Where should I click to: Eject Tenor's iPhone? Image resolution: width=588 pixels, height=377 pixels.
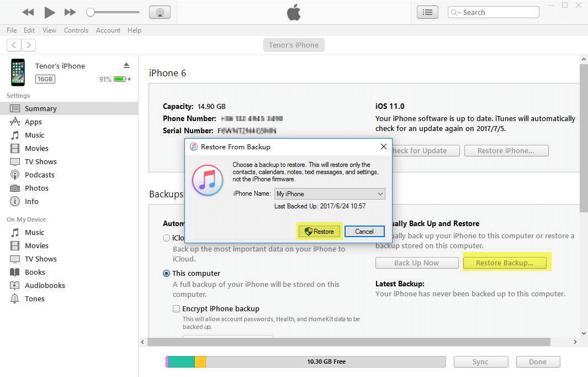[126, 65]
